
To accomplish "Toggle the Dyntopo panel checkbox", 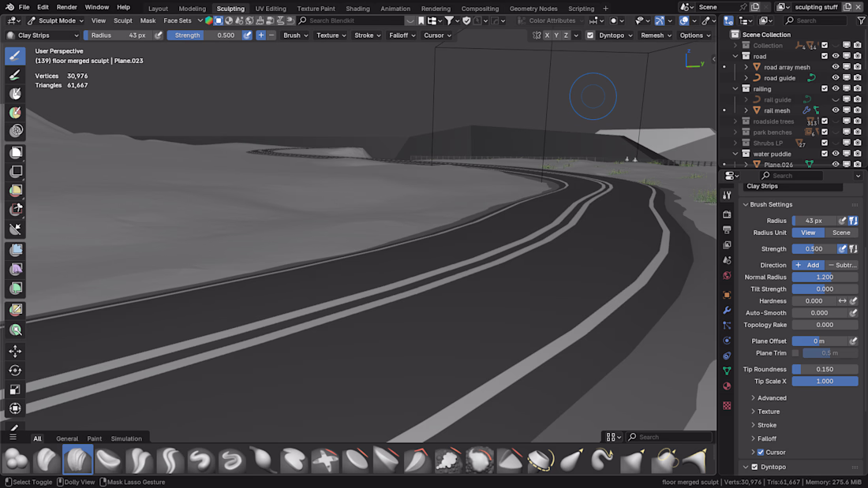I will click(754, 467).
